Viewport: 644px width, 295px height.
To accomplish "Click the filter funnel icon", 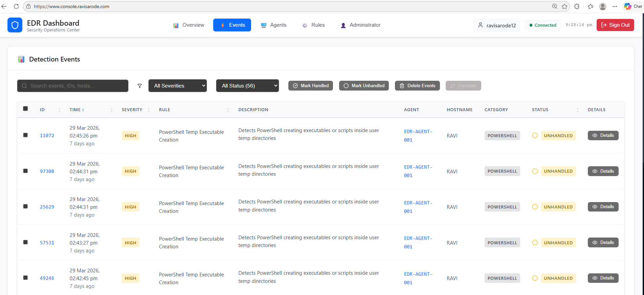I will coord(140,86).
